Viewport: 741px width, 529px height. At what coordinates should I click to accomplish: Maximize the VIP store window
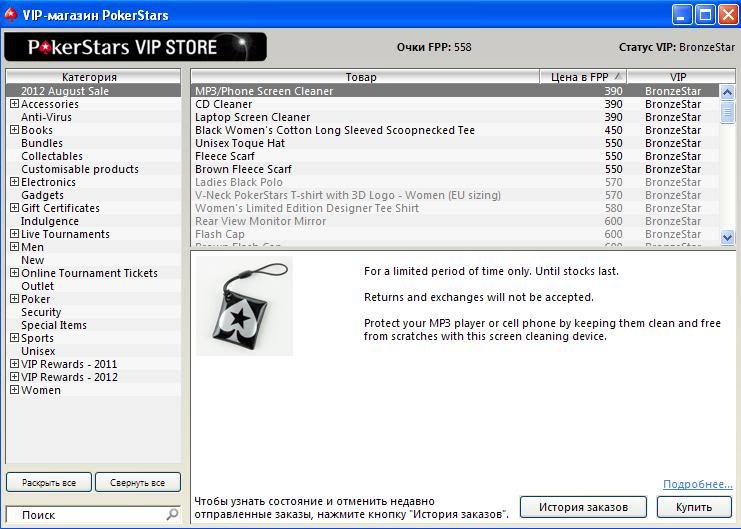[705, 15]
